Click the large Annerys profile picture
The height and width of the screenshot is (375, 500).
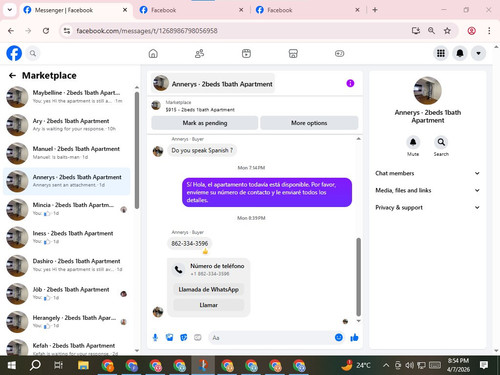[427, 91]
